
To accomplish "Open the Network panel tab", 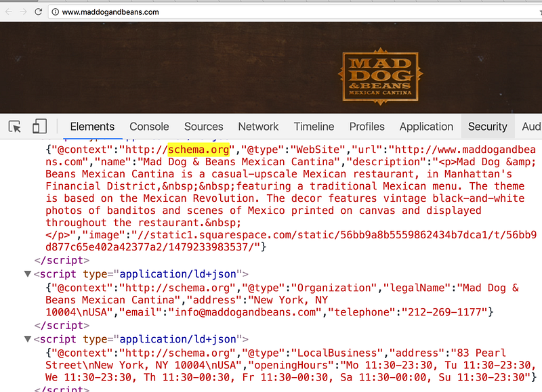I will pos(258,127).
